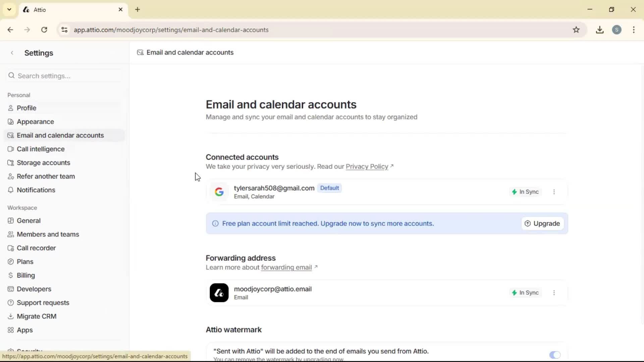
Task: Click the moodjoycorp@attio.email address text
Action: point(273,289)
